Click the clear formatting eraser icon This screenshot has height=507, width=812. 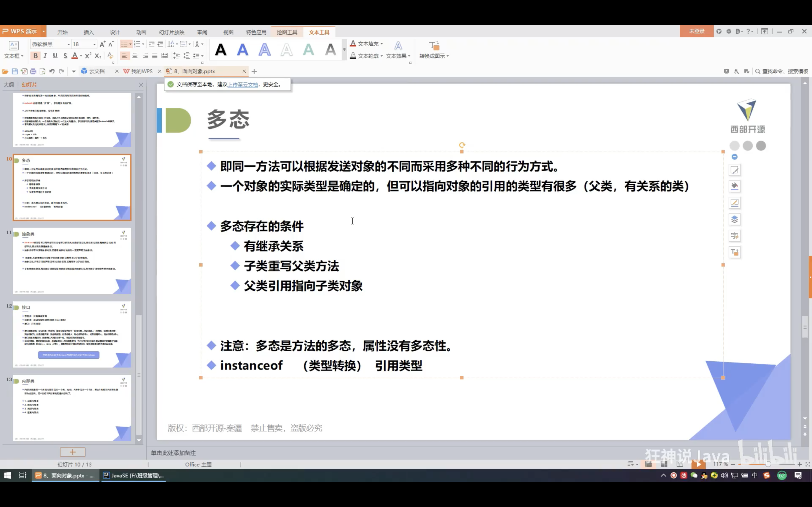110,56
